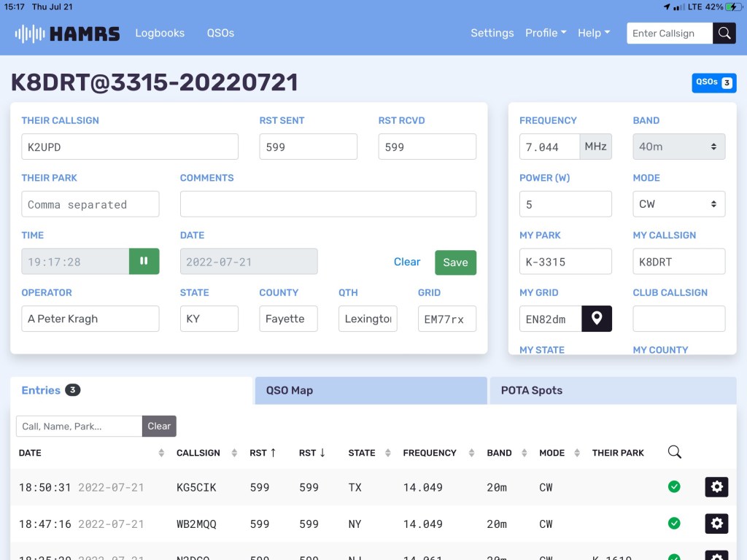The image size is (747, 560).
Task: Save the current QSO entry
Action: tap(455, 262)
